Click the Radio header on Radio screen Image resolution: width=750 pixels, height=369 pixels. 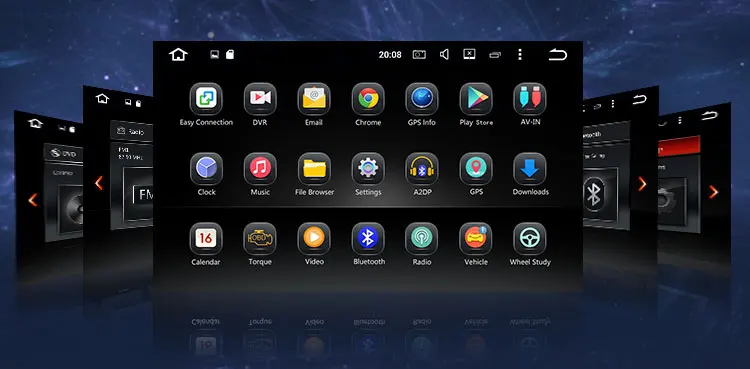(x=132, y=131)
